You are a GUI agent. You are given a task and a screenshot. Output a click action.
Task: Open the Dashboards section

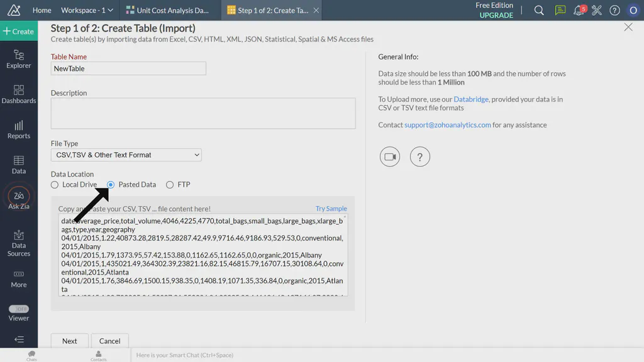[x=18, y=93]
